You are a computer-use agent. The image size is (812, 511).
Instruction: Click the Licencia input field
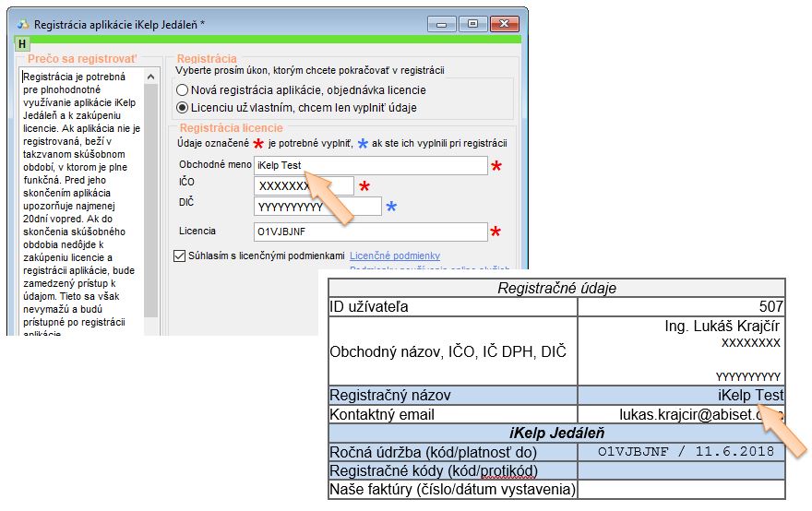(370, 232)
